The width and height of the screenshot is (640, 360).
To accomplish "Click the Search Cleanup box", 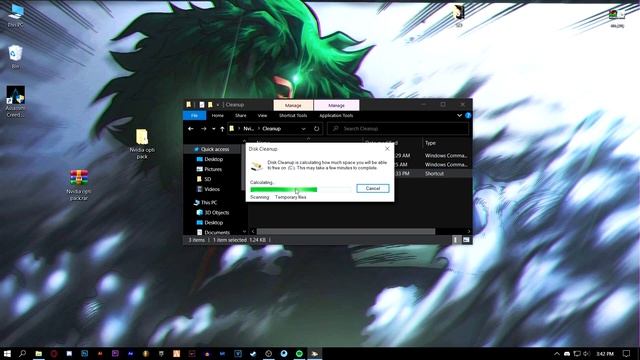I will click(x=398, y=129).
